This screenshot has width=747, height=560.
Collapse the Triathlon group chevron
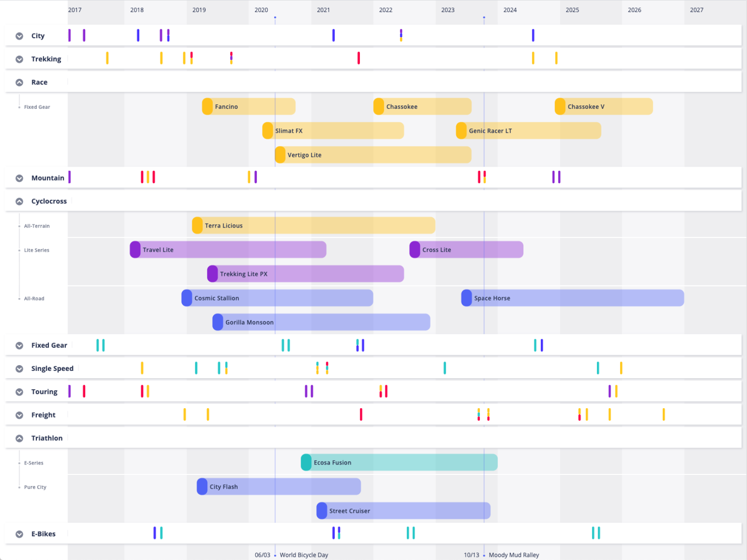[19, 439]
